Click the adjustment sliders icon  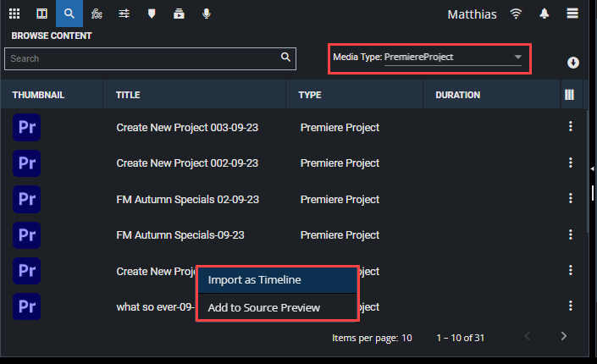(x=124, y=14)
